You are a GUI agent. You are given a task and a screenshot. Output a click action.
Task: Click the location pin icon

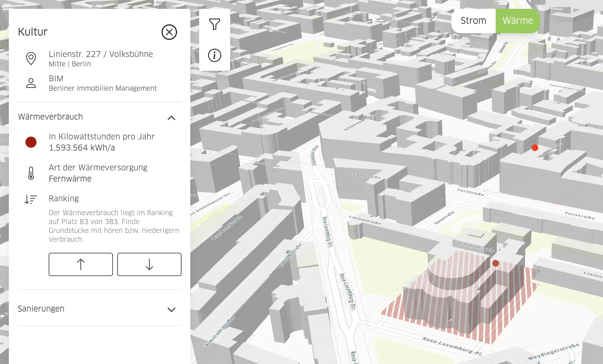click(x=31, y=59)
